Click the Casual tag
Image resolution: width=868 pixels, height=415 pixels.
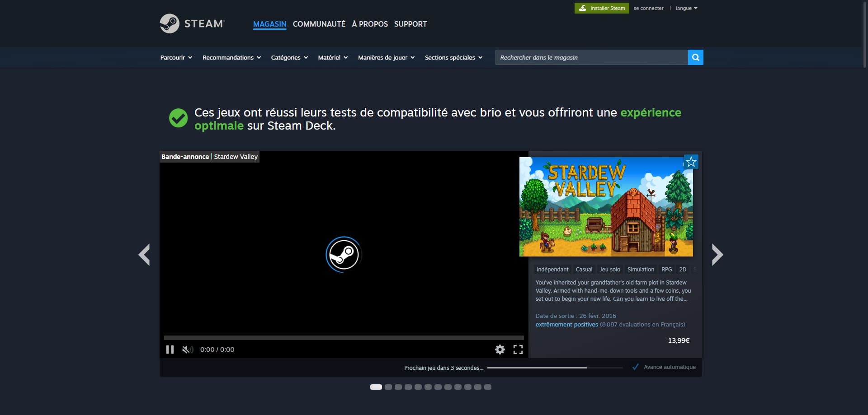click(584, 269)
